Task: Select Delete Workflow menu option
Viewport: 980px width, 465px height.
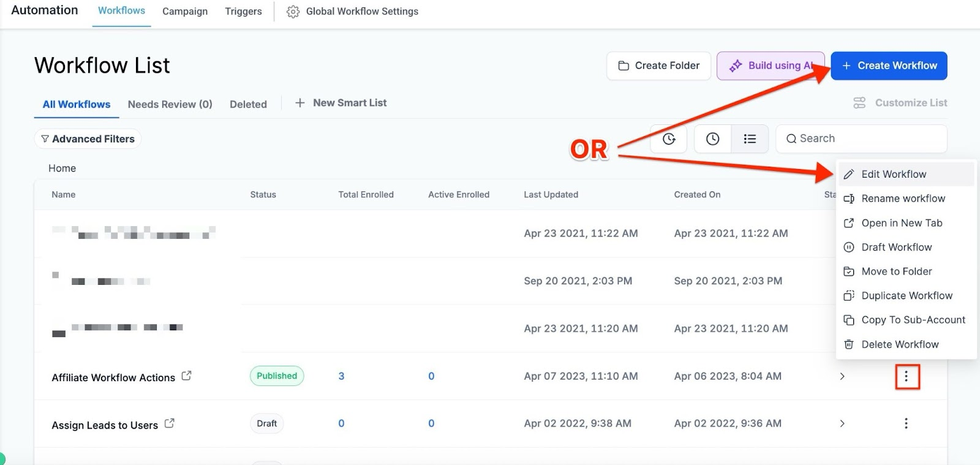Action: pos(900,344)
